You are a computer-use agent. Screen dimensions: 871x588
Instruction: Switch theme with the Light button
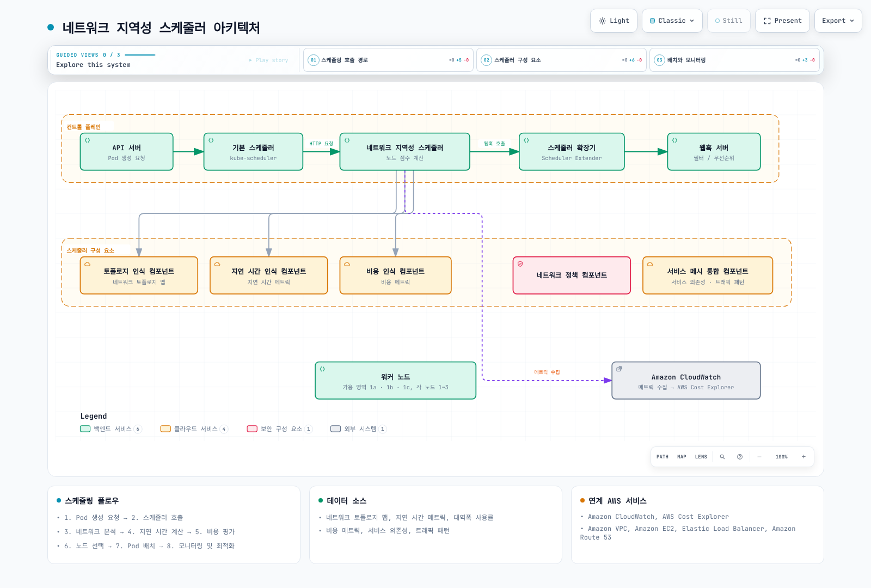pyautogui.click(x=614, y=21)
